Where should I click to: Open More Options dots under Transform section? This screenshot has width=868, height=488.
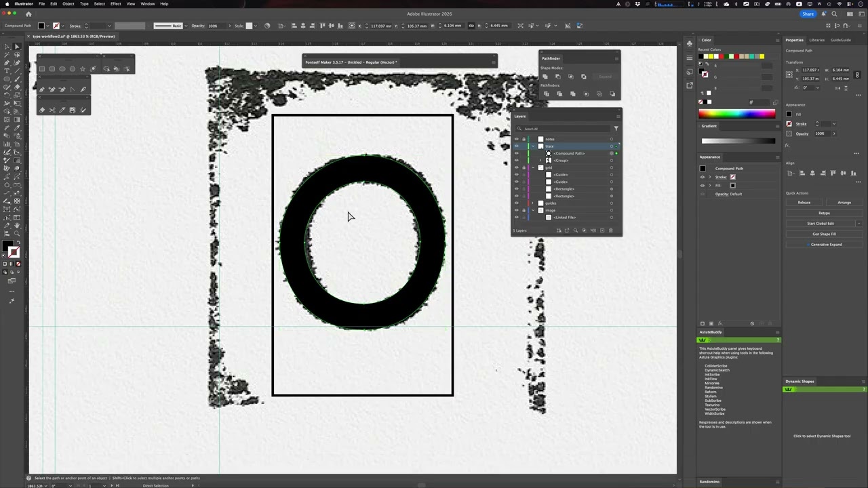[859, 95]
